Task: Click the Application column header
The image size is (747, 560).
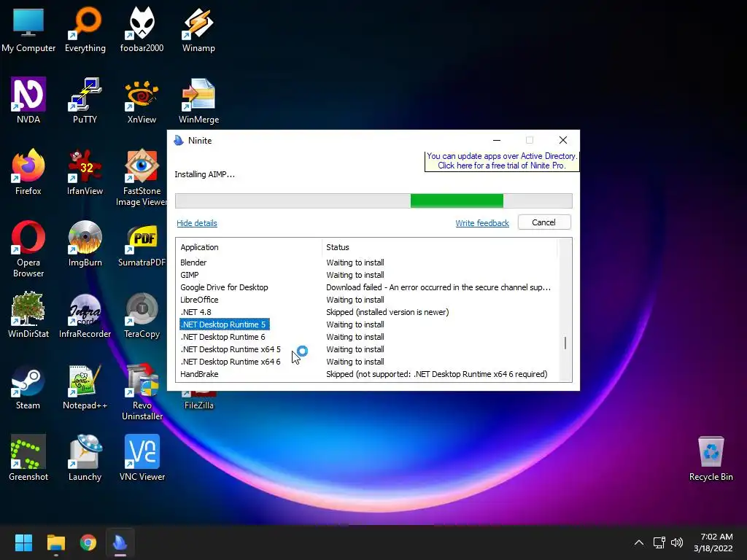Action: point(249,247)
